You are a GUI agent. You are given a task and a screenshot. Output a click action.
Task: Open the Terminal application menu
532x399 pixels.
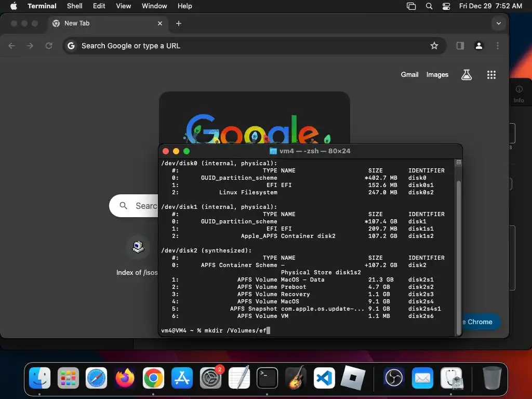42,6
